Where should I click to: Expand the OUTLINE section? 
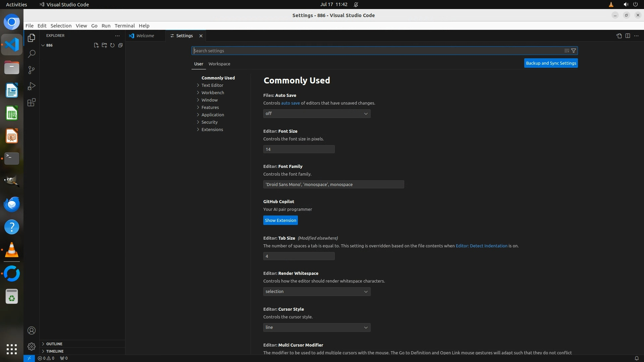(x=54, y=344)
